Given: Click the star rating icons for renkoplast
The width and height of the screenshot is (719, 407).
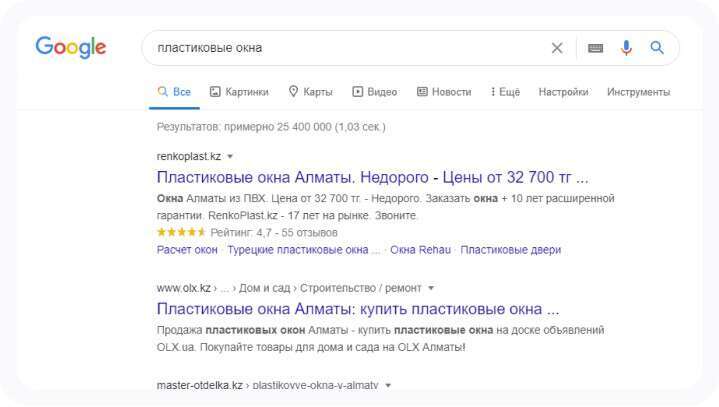Looking at the screenshot, I should (181, 232).
